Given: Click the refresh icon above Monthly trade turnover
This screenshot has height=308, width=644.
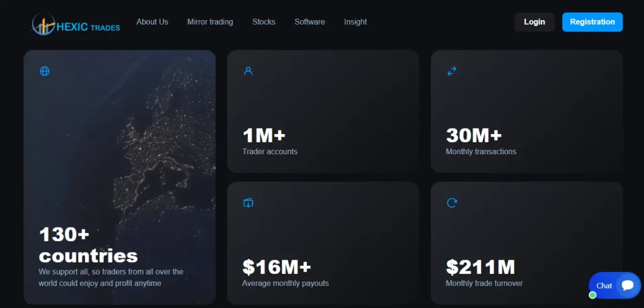Looking at the screenshot, I should [x=452, y=203].
